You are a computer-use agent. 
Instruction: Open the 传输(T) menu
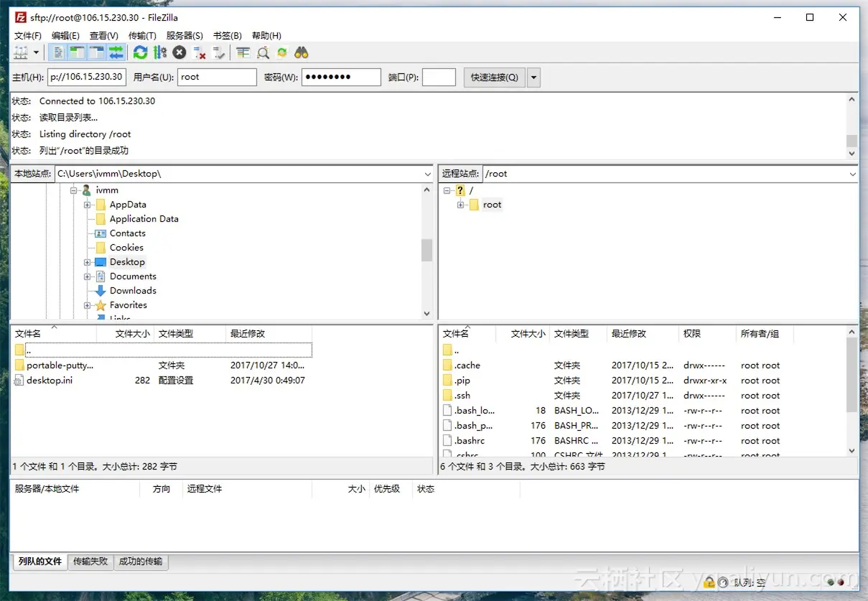142,35
